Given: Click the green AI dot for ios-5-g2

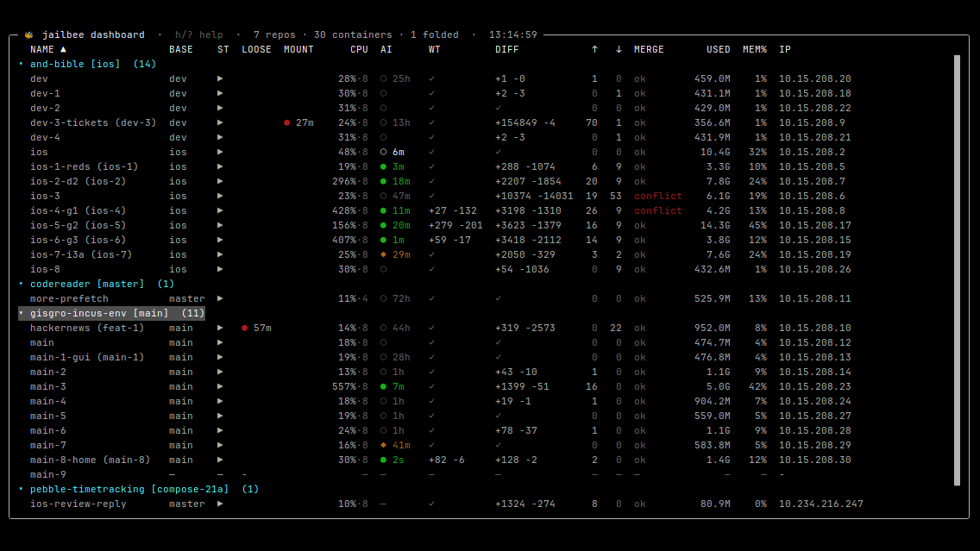Looking at the screenshot, I should [x=383, y=226].
